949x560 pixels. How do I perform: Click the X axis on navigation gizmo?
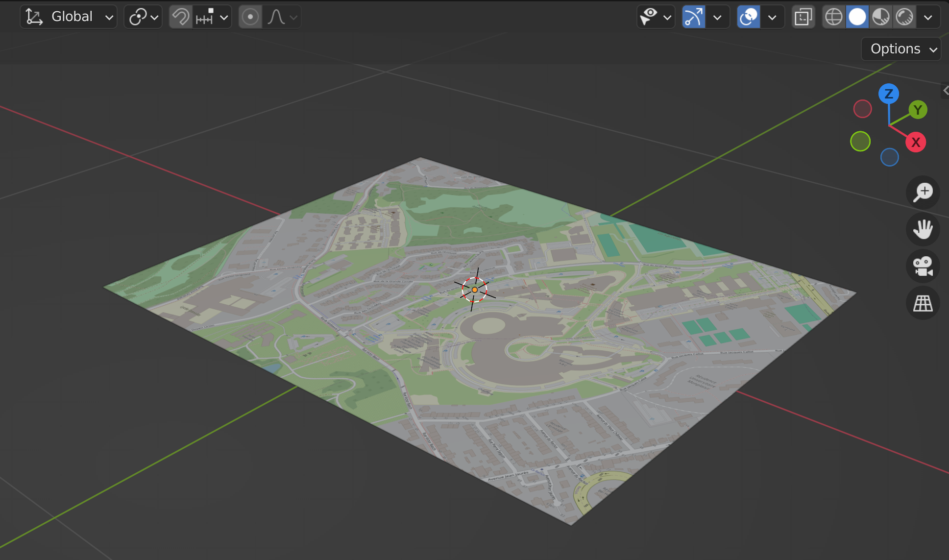(x=916, y=143)
